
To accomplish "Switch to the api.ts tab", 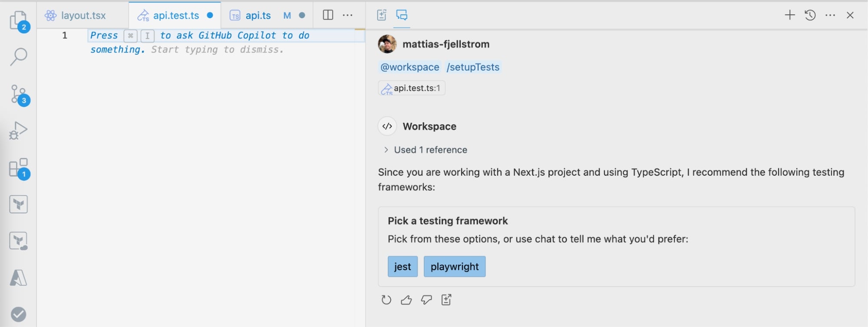I will (x=258, y=16).
